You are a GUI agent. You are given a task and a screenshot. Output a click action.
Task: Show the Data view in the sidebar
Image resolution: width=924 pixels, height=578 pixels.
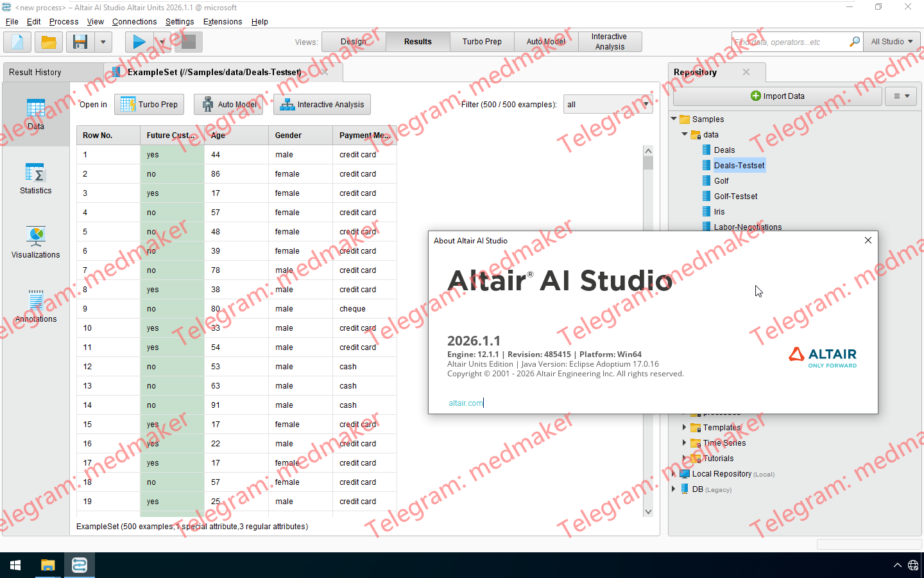point(36,114)
